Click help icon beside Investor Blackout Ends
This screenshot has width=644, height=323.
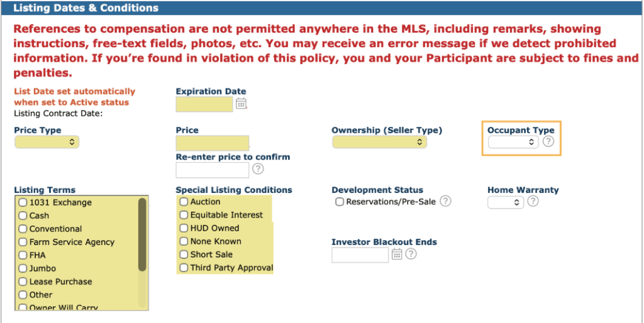[411, 254]
